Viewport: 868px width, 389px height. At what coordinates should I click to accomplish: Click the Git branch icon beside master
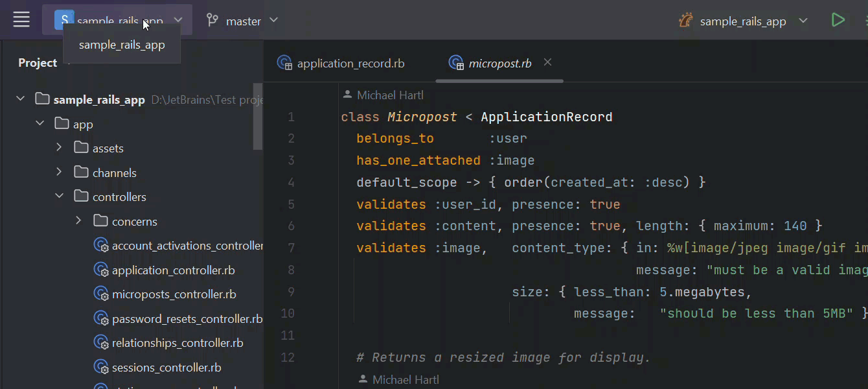tap(212, 21)
